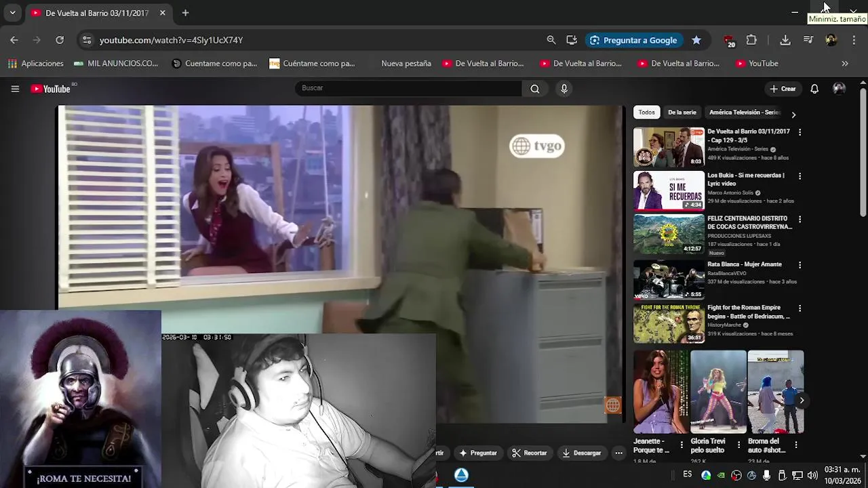Click the YouTube Buscar search field
This screenshot has height=488, width=868.
408,88
